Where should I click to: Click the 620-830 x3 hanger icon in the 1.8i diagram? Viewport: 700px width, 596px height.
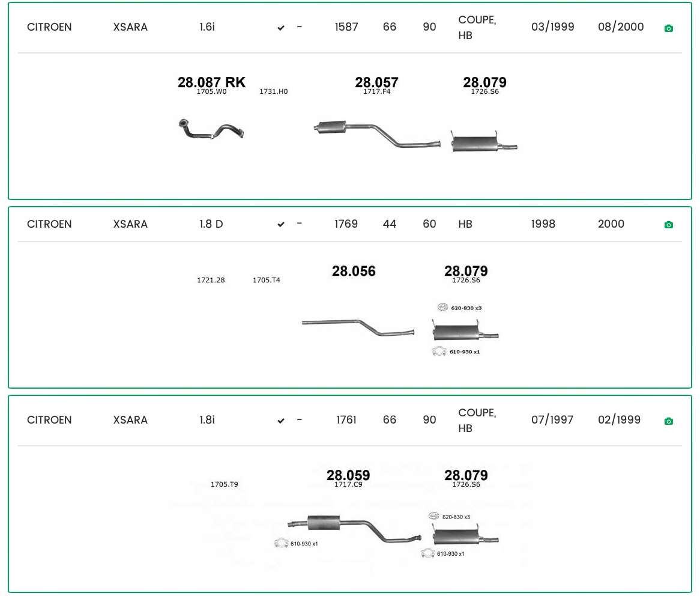tap(434, 517)
